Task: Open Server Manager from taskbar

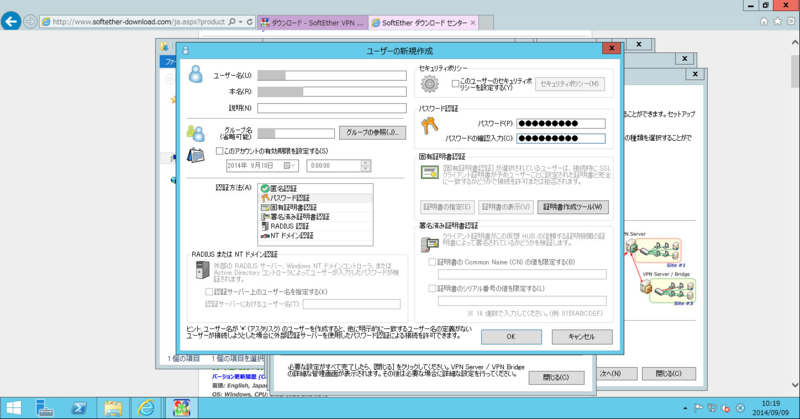Action: point(45,408)
